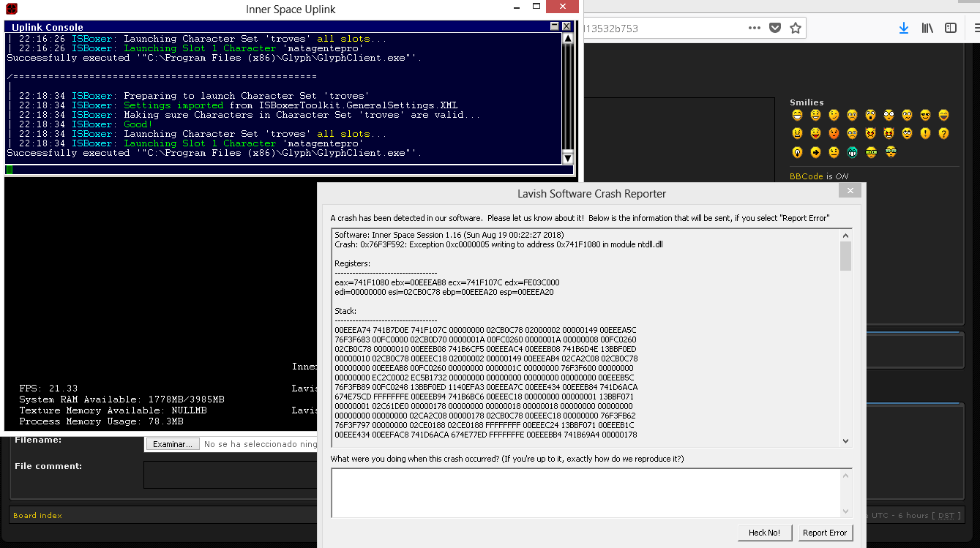Click the Inner Space app icon in title bar
This screenshot has width=980, height=548.
click(x=12, y=10)
